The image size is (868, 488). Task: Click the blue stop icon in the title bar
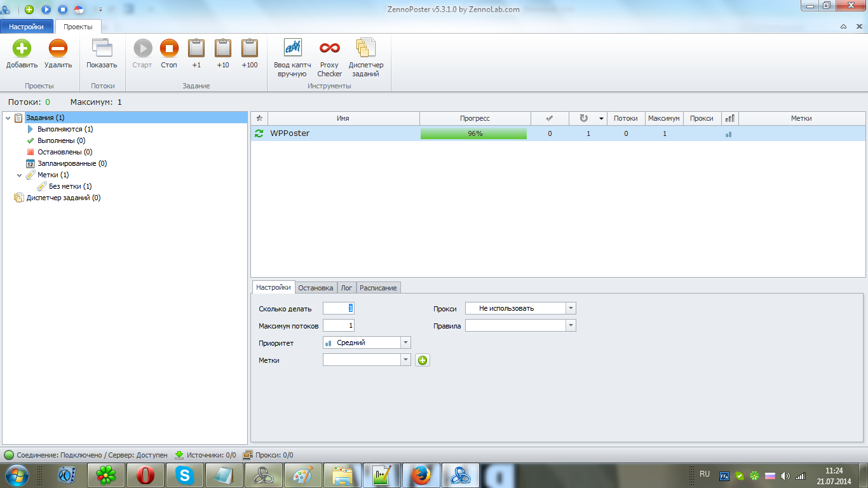(x=62, y=10)
